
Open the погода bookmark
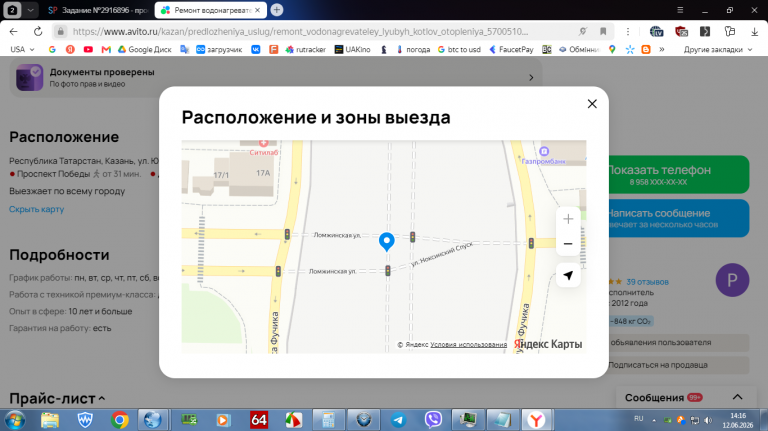(413, 49)
